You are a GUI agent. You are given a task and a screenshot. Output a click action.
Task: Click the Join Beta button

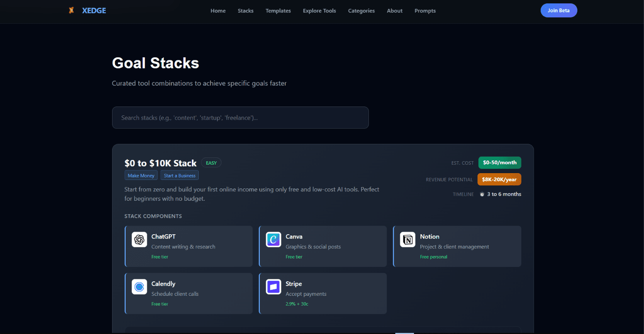pyautogui.click(x=559, y=11)
